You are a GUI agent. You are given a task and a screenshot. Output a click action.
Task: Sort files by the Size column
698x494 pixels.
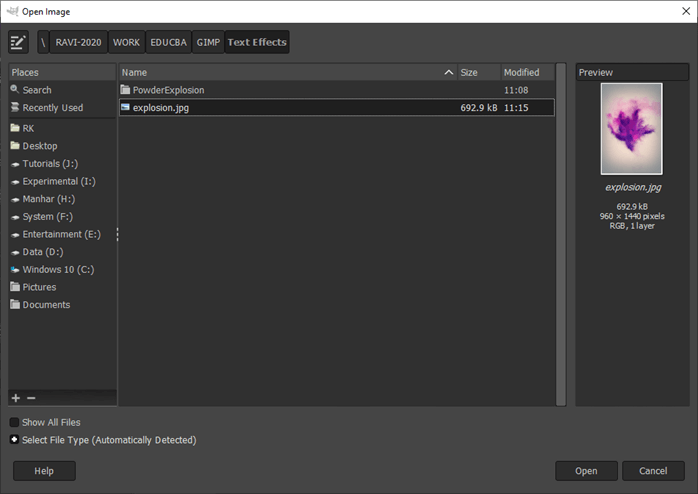tap(479, 72)
